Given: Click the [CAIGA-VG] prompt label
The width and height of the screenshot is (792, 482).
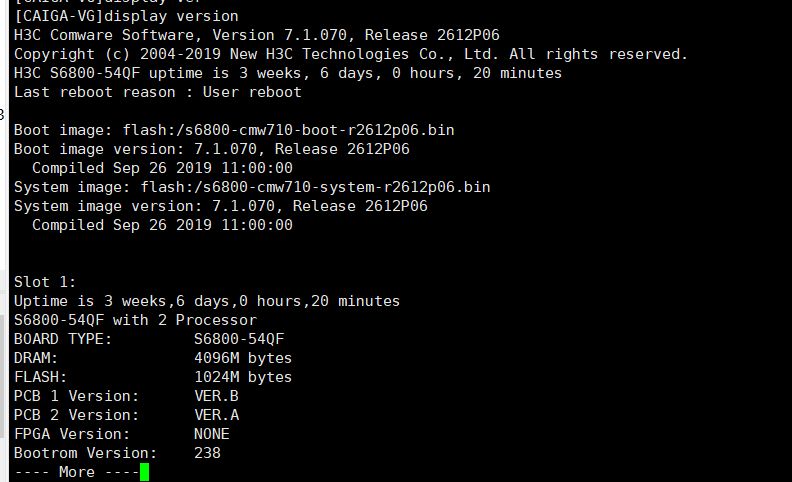Looking at the screenshot, I should pyautogui.click(x=58, y=16).
